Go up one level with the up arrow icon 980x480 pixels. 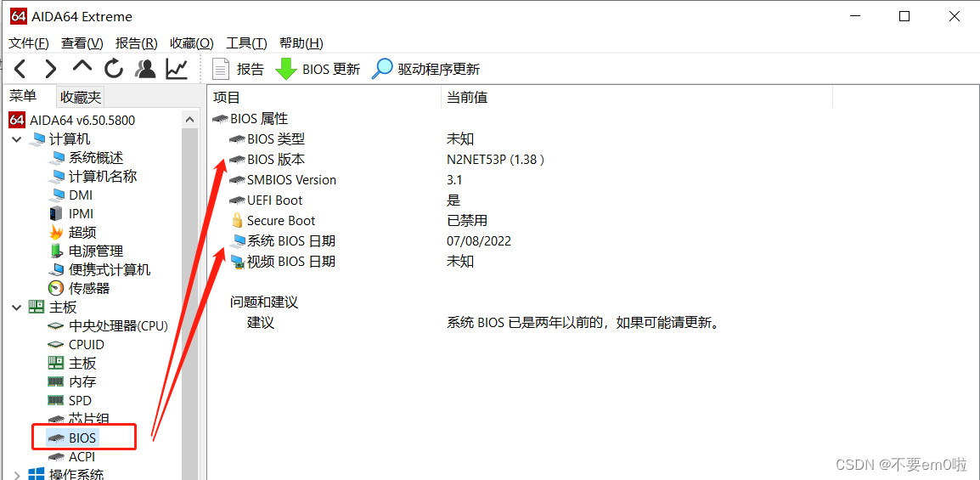point(82,67)
